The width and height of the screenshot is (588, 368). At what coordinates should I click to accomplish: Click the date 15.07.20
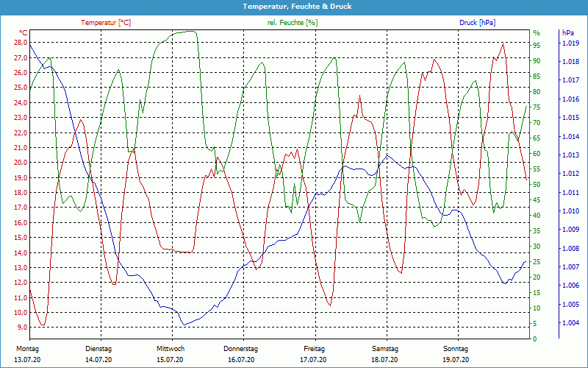tap(170, 360)
